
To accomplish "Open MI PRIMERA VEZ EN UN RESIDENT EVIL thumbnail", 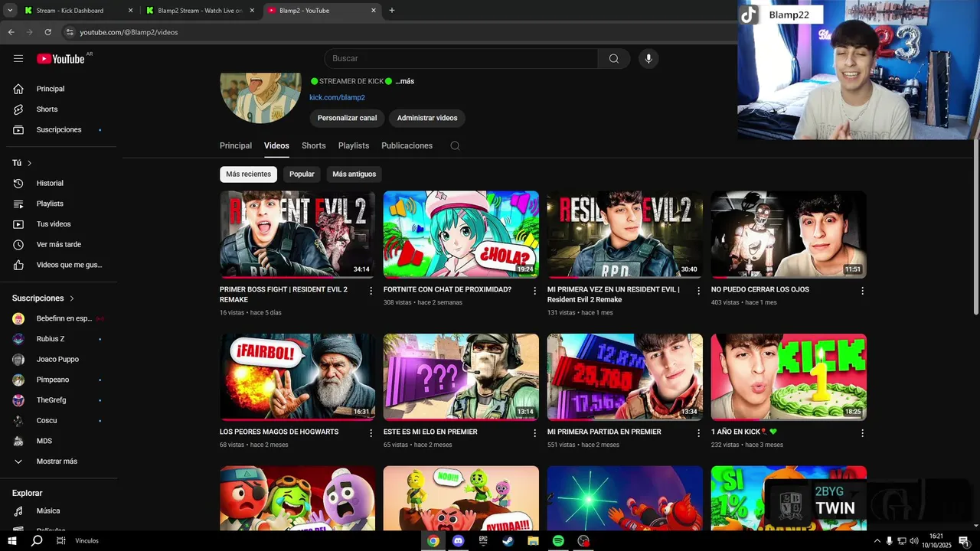I will pyautogui.click(x=625, y=234).
